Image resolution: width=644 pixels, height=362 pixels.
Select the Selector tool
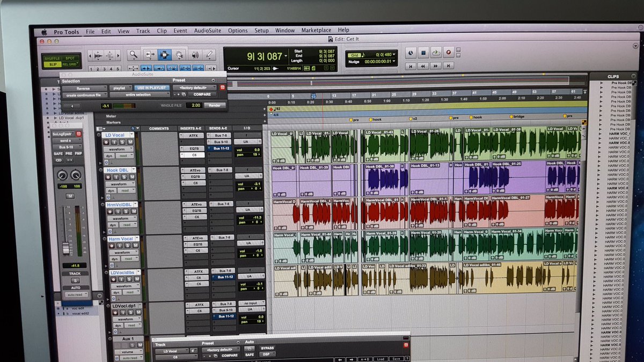(x=164, y=54)
